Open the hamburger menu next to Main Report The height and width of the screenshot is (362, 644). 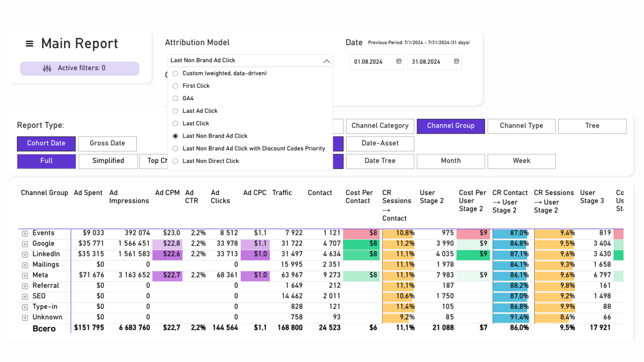[x=30, y=44]
